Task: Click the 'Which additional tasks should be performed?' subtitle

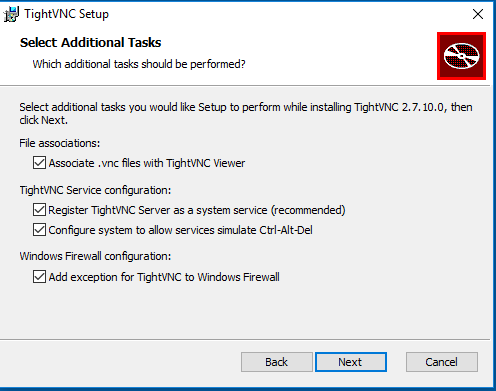Action: point(139,64)
